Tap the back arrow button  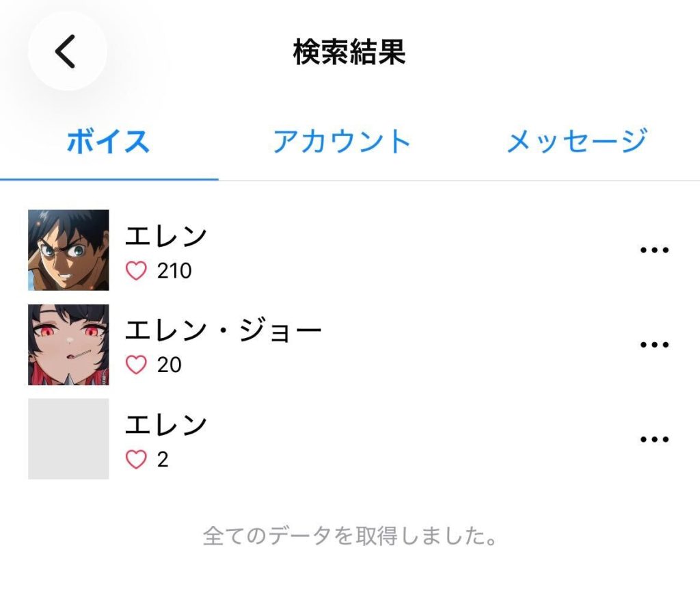click(66, 52)
